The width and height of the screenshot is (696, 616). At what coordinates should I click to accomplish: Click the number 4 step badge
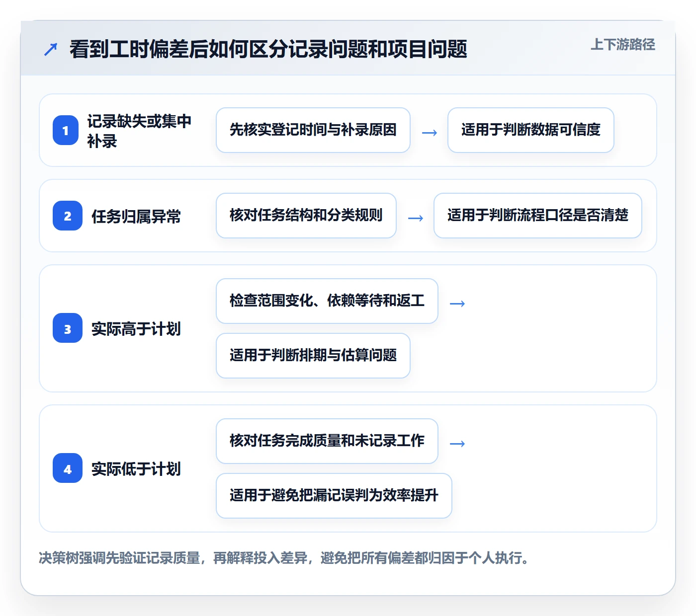[x=68, y=468]
